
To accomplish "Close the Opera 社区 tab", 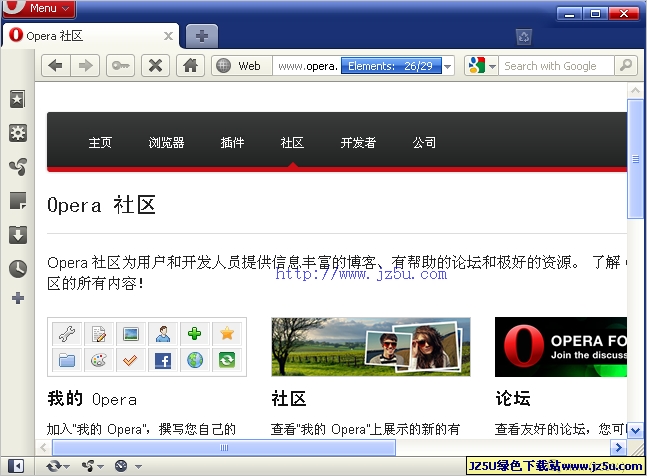I will pos(168,36).
